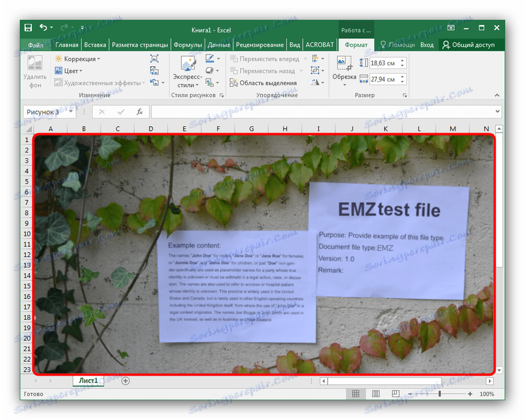This screenshot has width=525, height=420.
Task: Click the embedded EMZ test file picture
Action: (x=264, y=254)
